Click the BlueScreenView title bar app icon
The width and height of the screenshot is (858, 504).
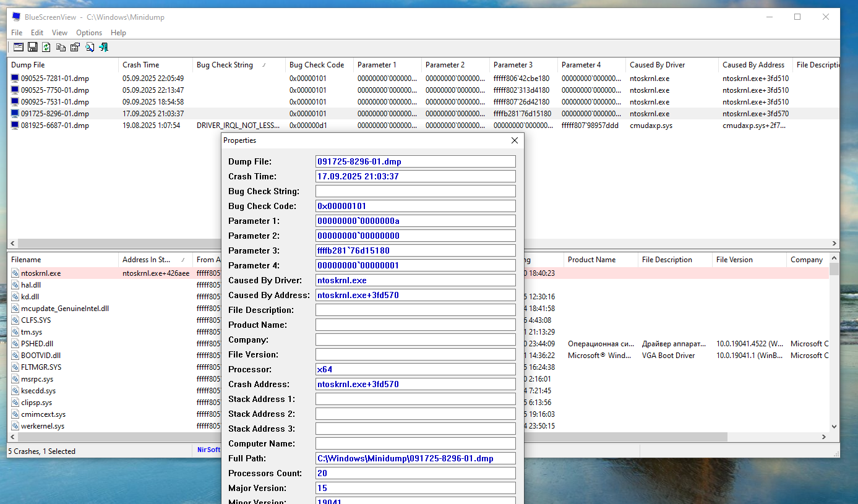tap(16, 17)
